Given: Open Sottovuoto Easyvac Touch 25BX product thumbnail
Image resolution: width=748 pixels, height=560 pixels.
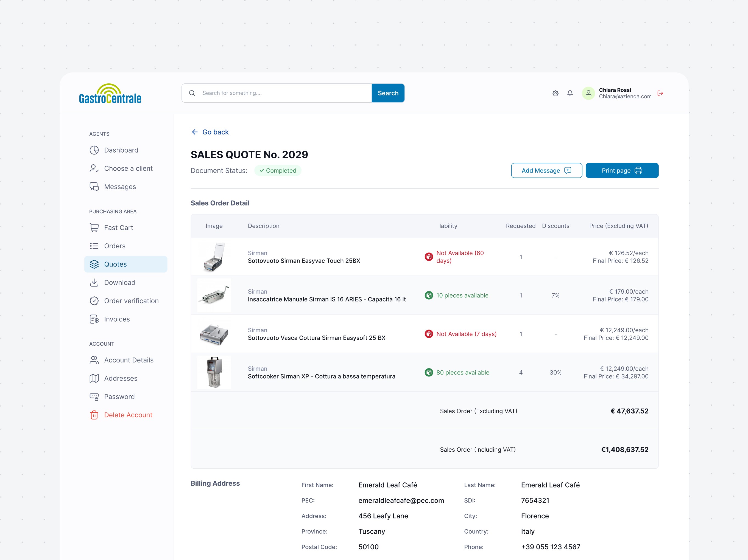Looking at the screenshot, I should point(214,257).
